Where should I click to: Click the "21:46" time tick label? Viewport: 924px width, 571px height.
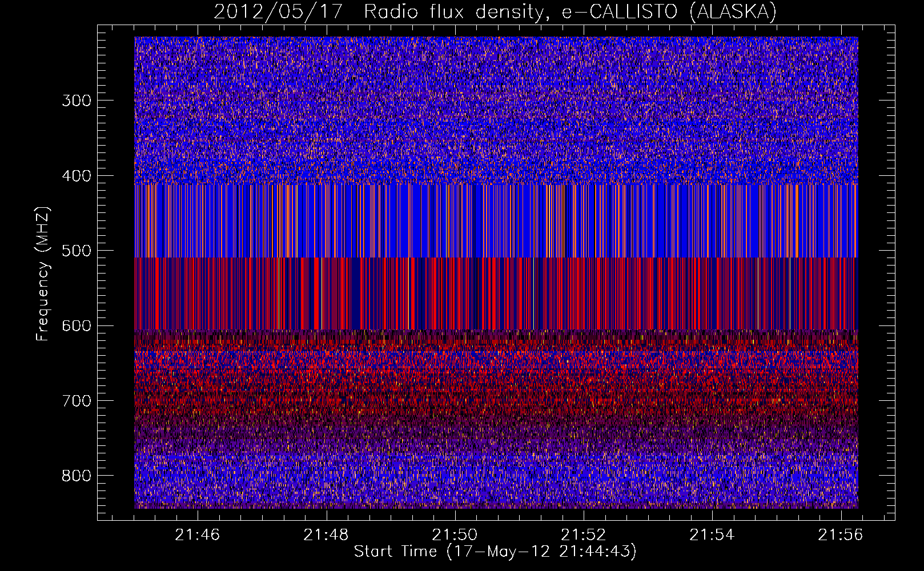point(198,534)
